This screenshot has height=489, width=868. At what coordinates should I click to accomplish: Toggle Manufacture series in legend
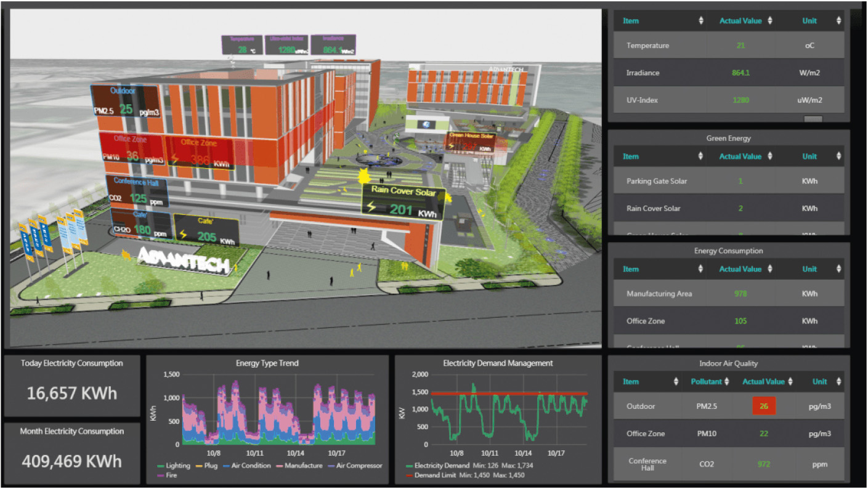coord(299,466)
